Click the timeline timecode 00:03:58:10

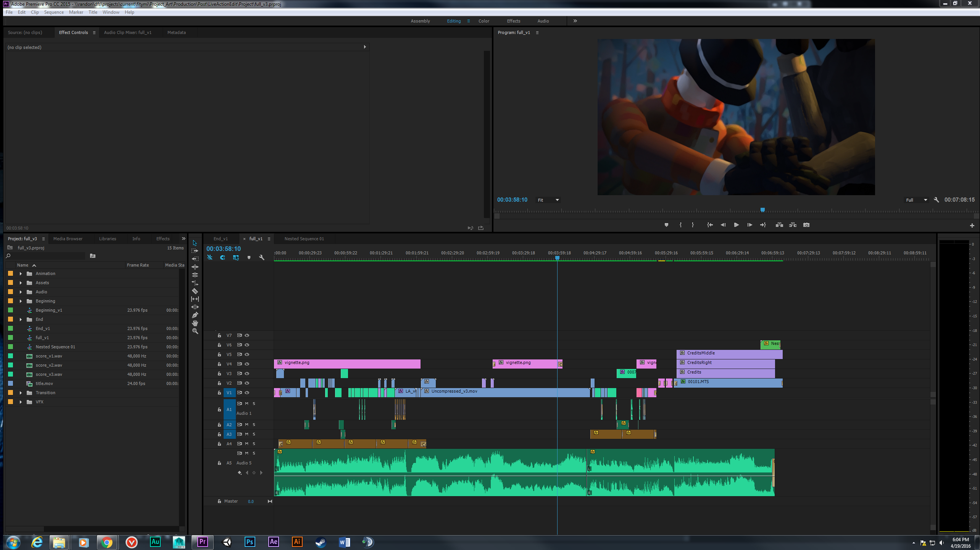click(x=224, y=249)
